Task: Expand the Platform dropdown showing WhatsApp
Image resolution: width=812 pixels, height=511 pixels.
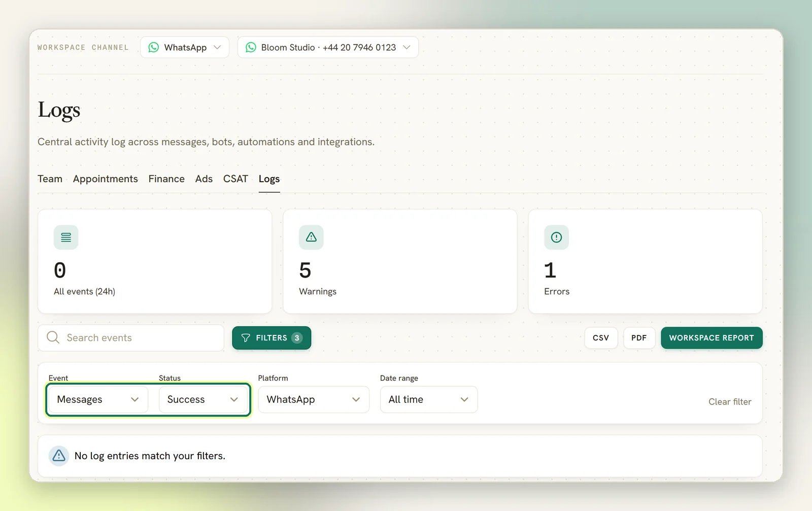Action: click(x=314, y=399)
